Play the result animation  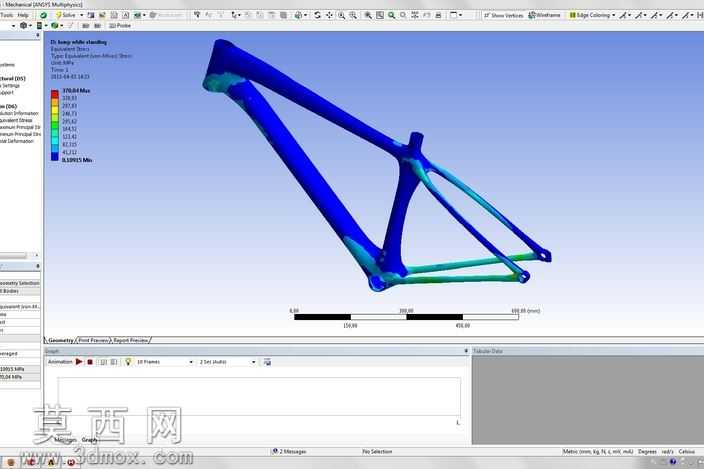pos(79,362)
